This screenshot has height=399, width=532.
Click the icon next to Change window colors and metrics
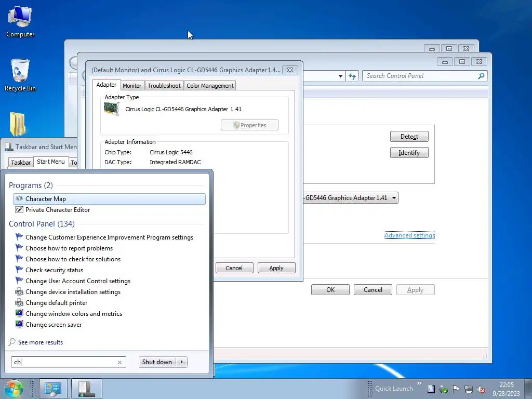coord(19,313)
